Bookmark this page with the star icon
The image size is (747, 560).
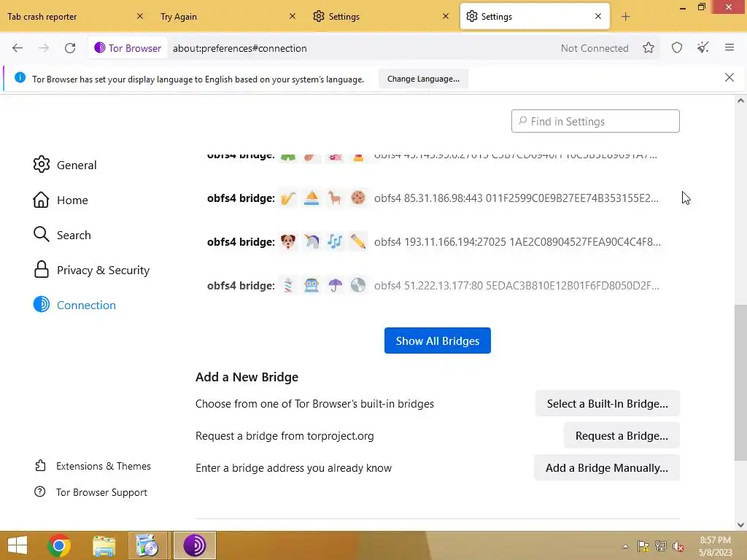pyautogui.click(x=649, y=47)
